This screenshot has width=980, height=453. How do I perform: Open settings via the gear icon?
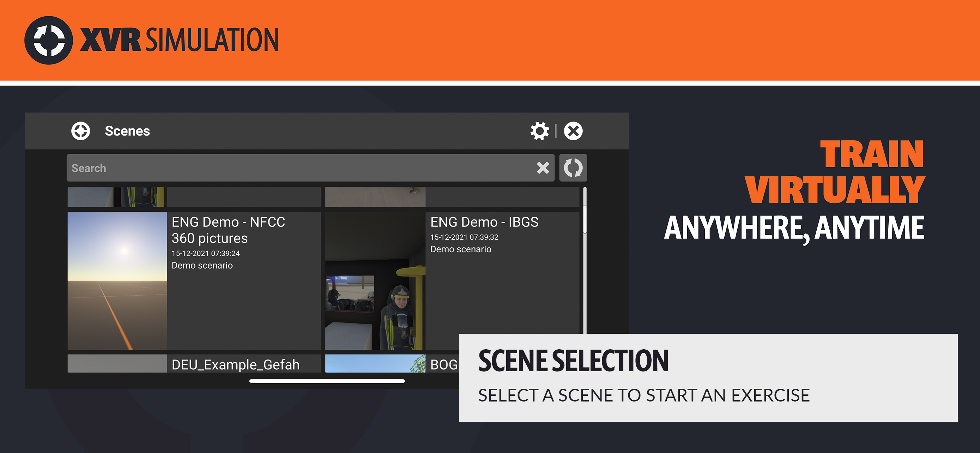(x=539, y=131)
